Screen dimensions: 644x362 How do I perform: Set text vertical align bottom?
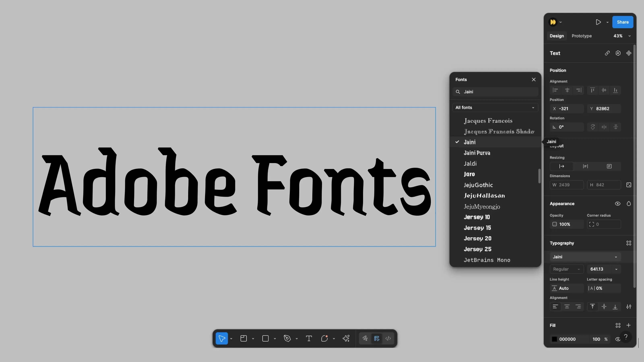click(x=615, y=307)
